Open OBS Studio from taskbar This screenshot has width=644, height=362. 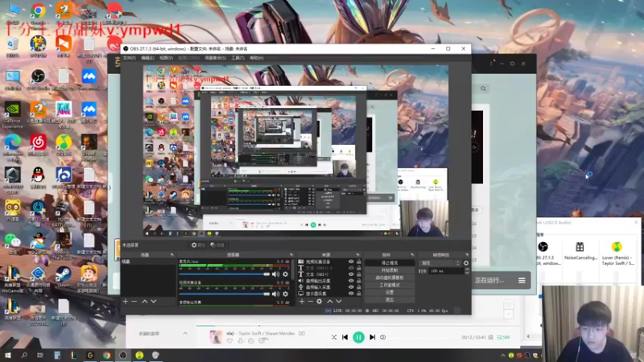(123, 355)
